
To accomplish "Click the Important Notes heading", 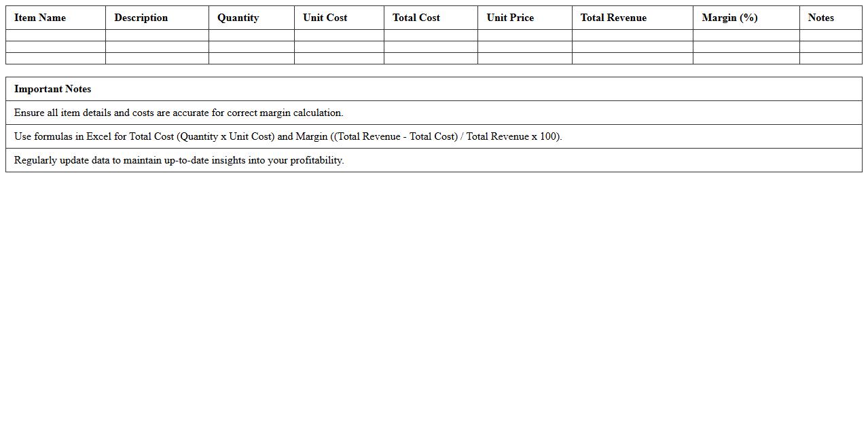I will pos(52,89).
